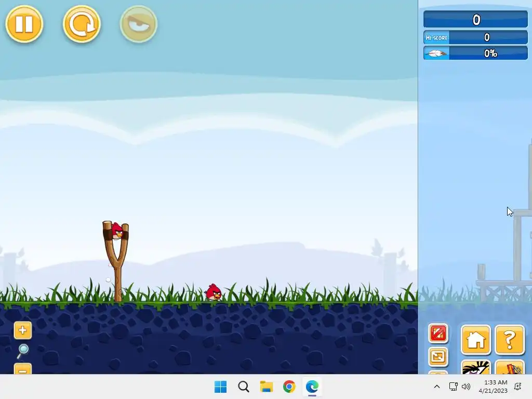Screen dimensions: 532x399
Task: Launch File Explorer from the taskbar
Action: tap(267, 387)
